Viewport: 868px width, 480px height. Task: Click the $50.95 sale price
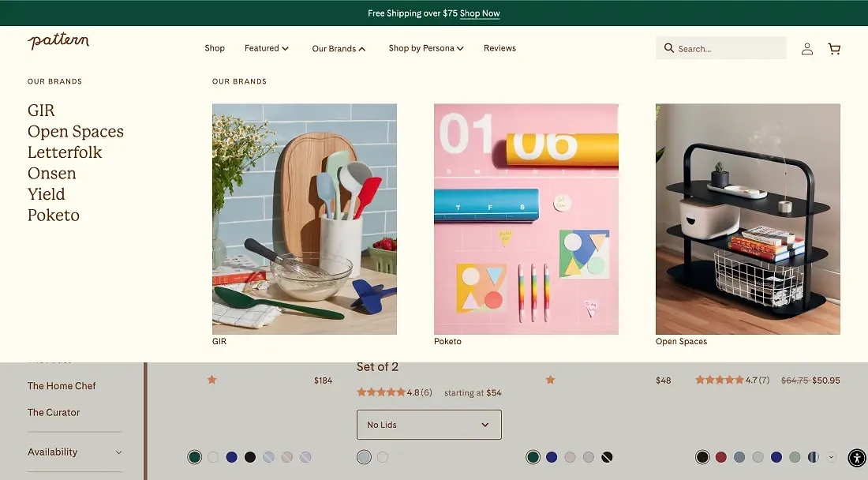click(x=826, y=381)
